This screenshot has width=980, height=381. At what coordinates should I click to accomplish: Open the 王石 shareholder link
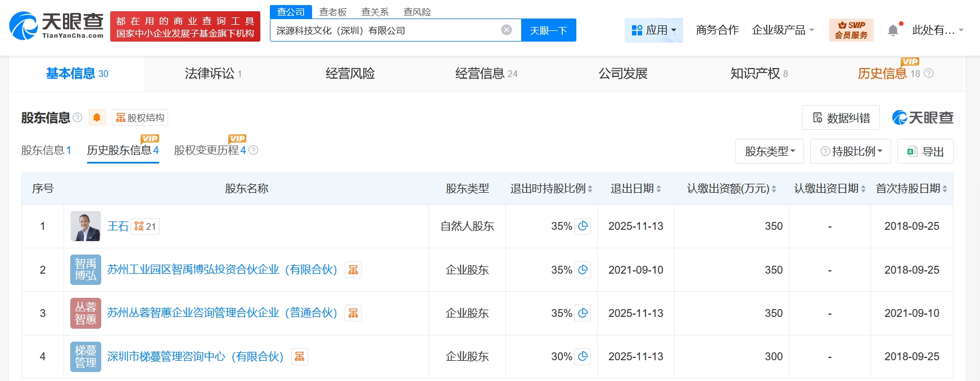(118, 226)
